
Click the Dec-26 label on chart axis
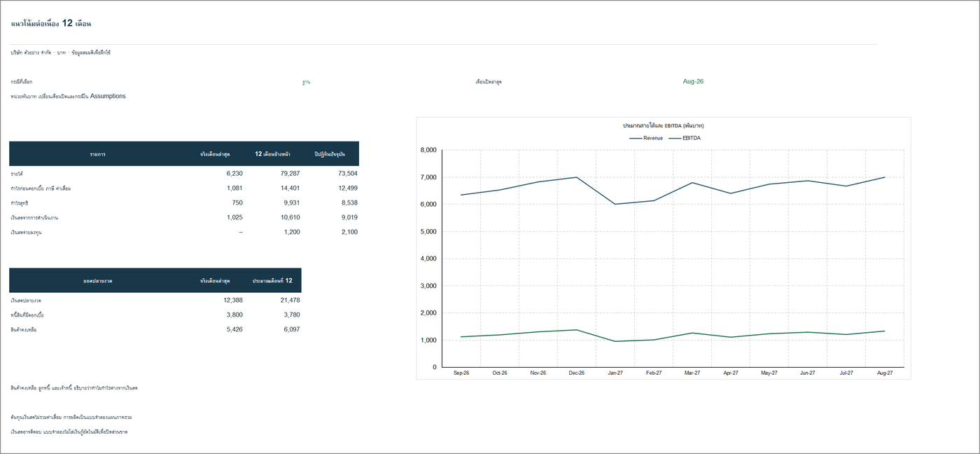point(577,373)
